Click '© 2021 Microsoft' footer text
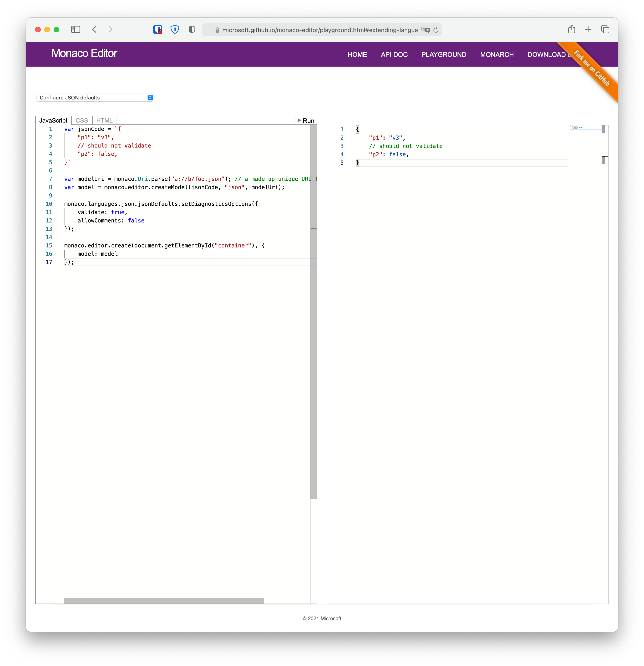This screenshot has height=666, width=644. click(322, 618)
